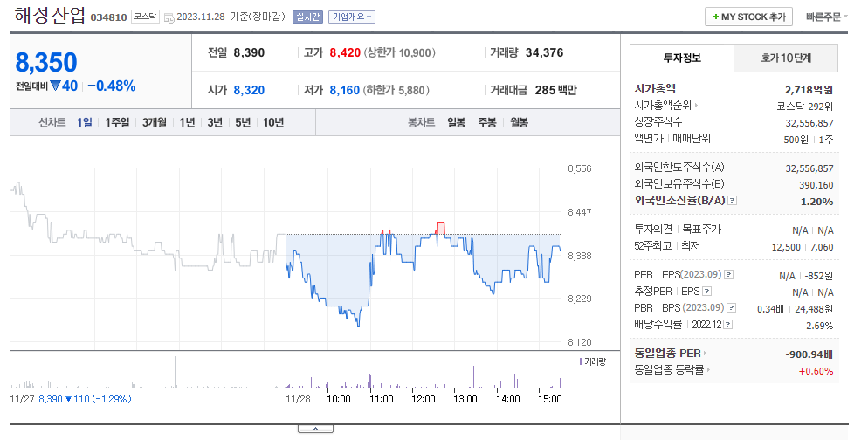Open the 동일업종 PER link

tap(670, 353)
